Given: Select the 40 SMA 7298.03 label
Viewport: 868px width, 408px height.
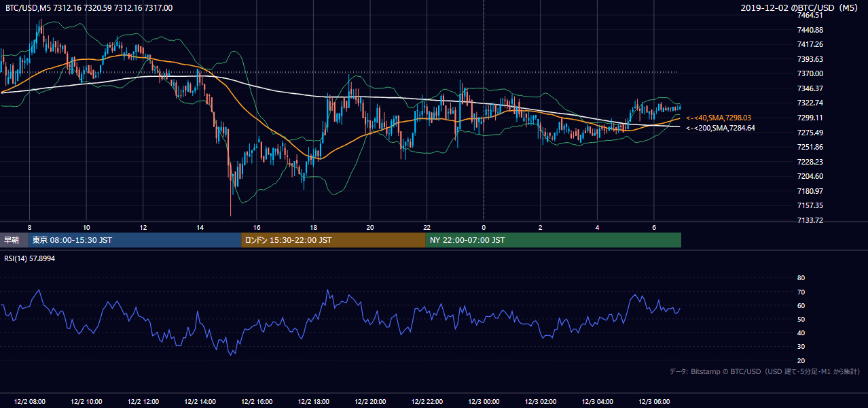Looking at the screenshot, I should (x=719, y=118).
